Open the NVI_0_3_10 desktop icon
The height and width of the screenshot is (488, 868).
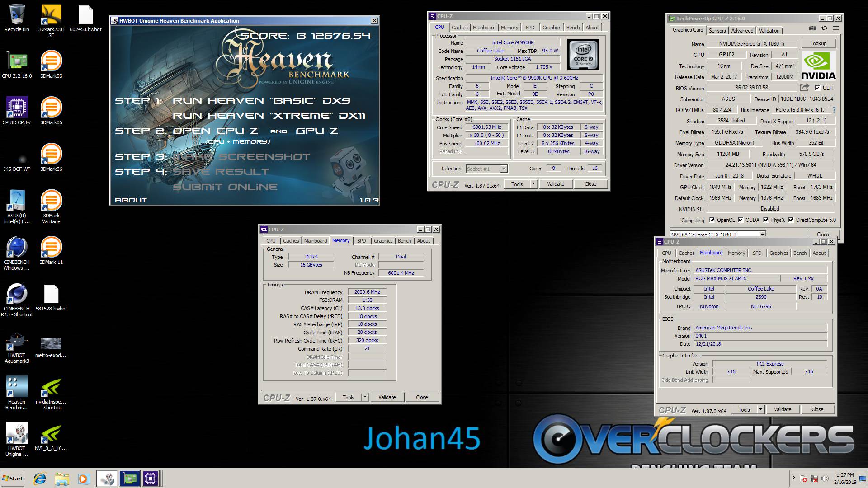51,437
